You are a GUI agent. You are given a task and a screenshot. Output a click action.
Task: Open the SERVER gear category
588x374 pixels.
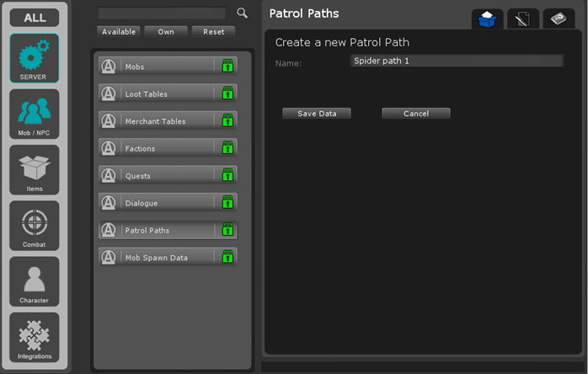[35, 58]
